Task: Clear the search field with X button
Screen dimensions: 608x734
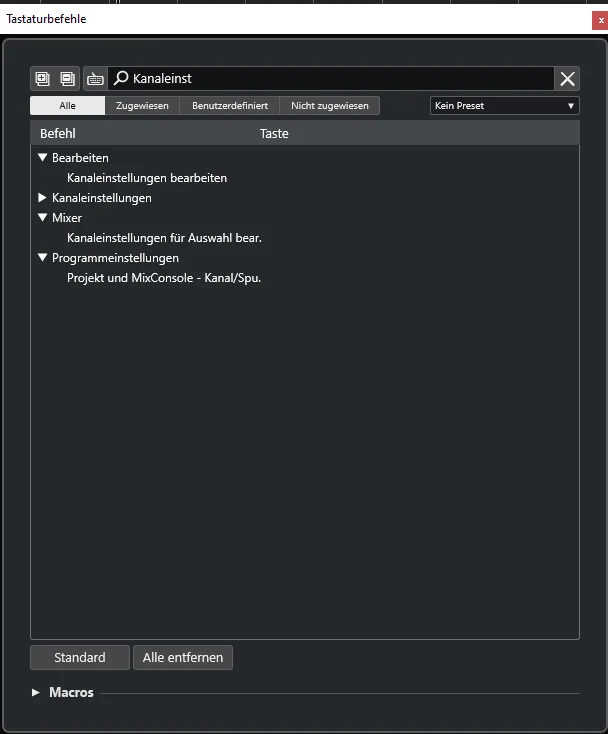Action: 567,79
